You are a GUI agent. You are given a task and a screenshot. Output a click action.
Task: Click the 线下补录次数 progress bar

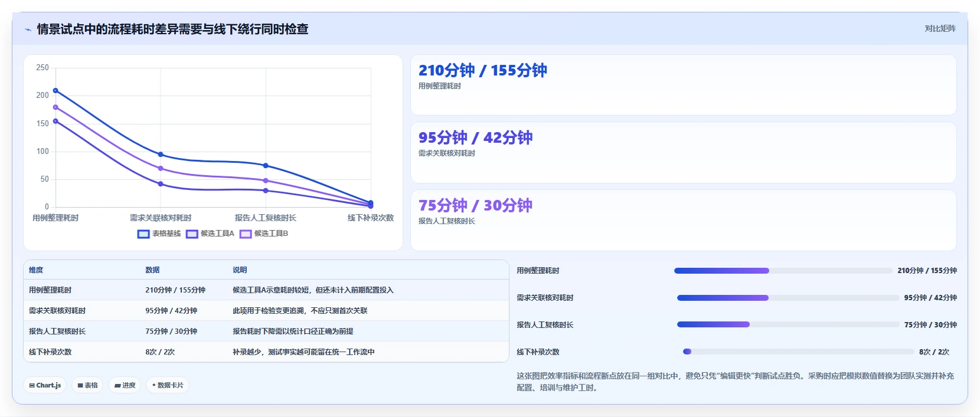coord(798,352)
